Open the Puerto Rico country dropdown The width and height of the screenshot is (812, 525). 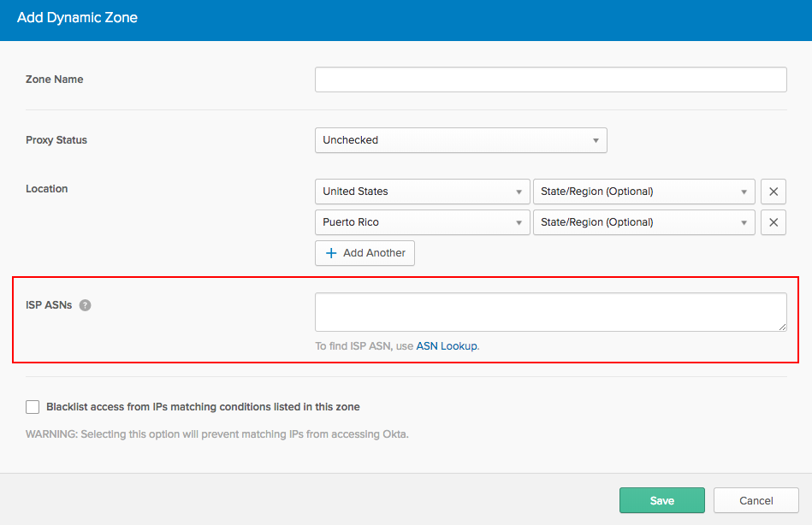[x=422, y=222]
